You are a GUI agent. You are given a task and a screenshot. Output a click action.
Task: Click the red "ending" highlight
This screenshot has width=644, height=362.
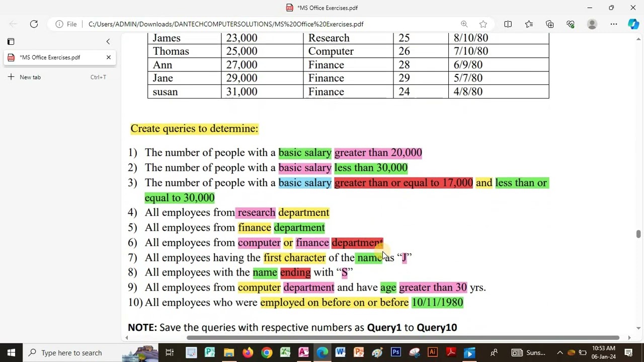pos(295,273)
